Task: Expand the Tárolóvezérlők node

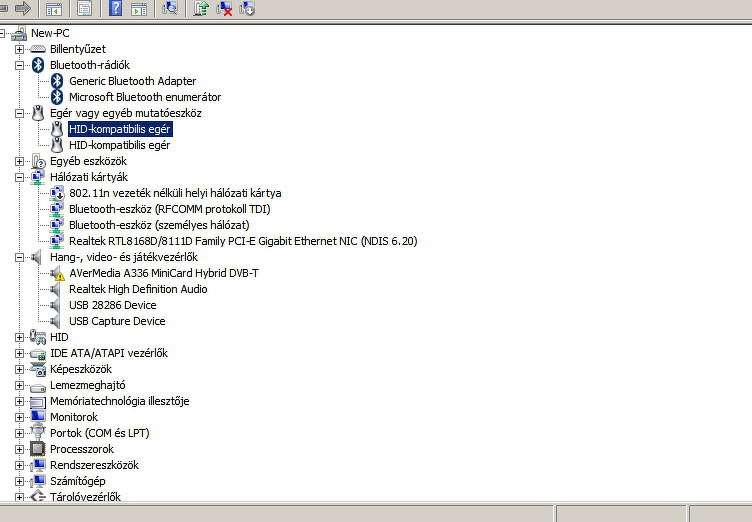Action: coord(19,497)
